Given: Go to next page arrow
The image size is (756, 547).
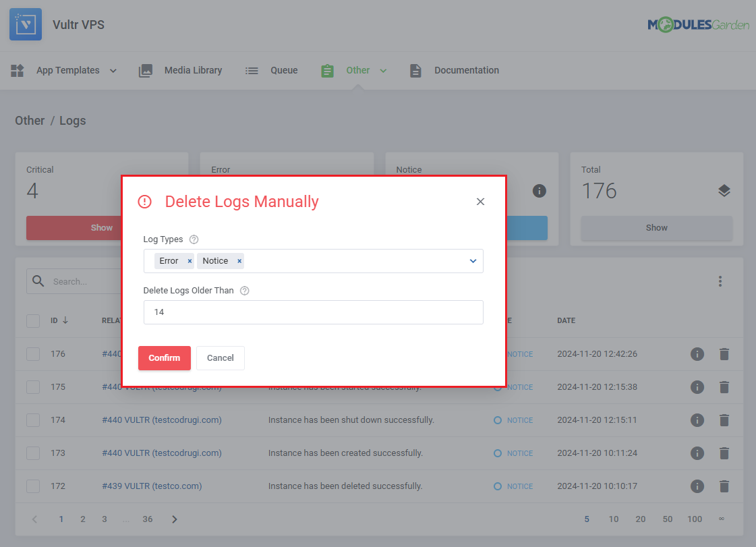Looking at the screenshot, I should click(x=175, y=519).
